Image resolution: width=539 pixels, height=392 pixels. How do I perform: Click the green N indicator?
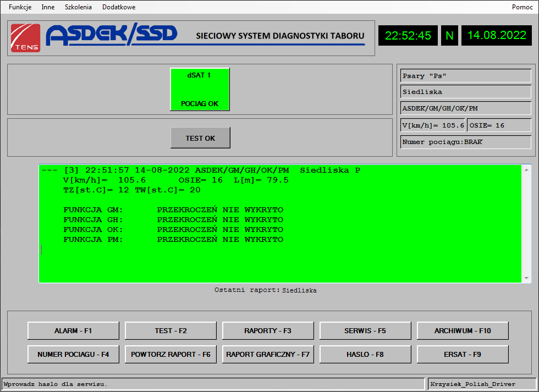450,35
